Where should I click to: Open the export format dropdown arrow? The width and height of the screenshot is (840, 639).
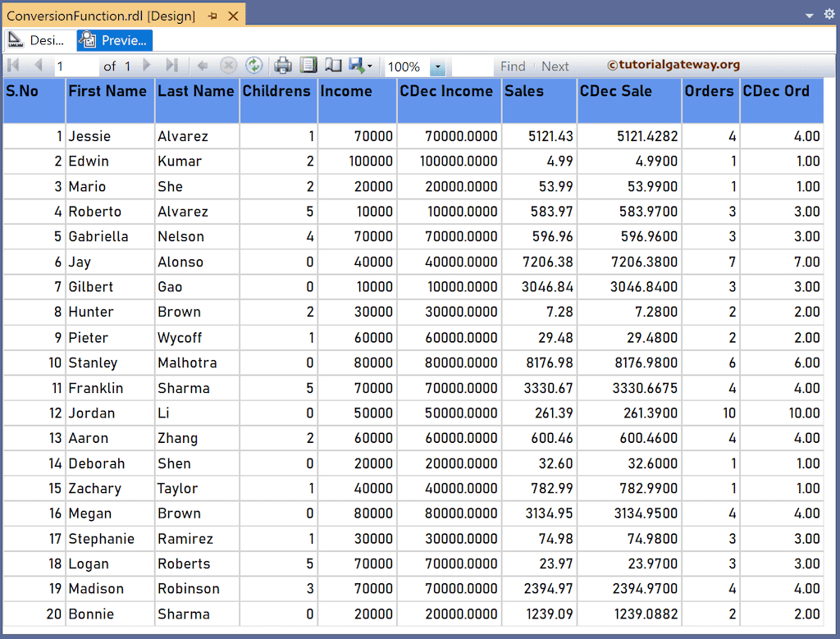pyautogui.click(x=368, y=67)
